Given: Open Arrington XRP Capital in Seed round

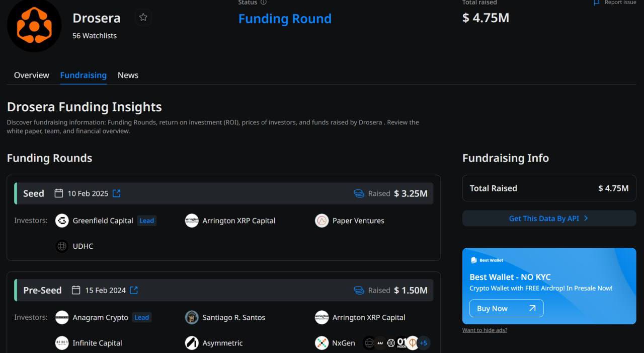Looking at the screenshot, I should [x=239, y=221].
